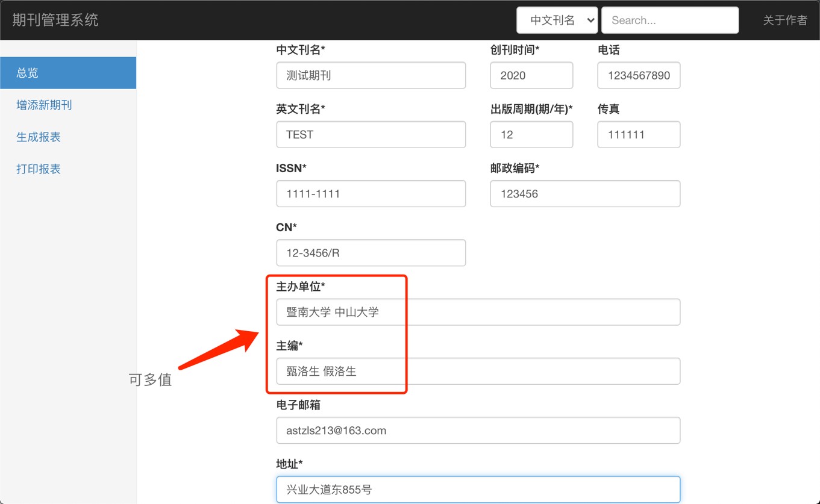Screen dimensions: 820x504
Task: Click the 出版周期 field showing 12
Action: pos(531,134)
